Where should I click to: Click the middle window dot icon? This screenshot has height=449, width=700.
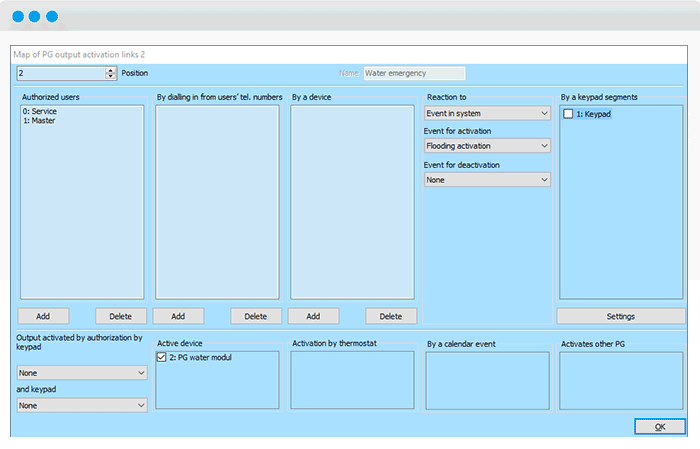[x=35, y=17]
